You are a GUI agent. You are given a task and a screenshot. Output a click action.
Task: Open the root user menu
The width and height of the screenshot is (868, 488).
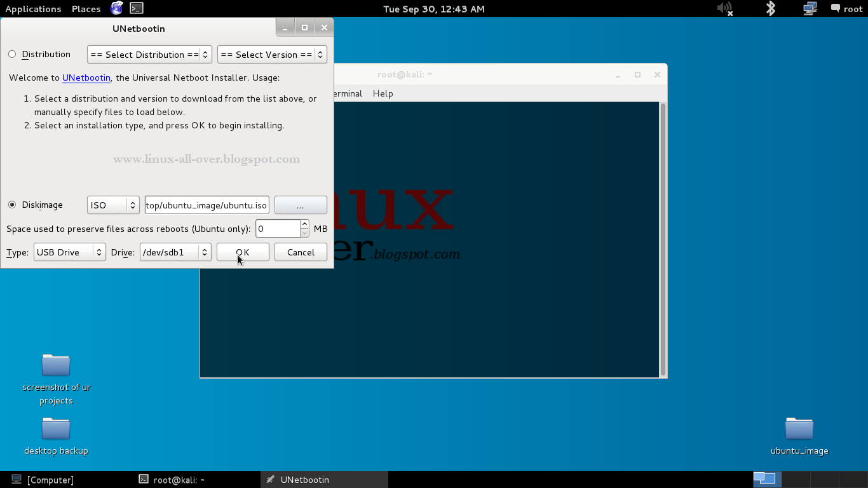846,9
